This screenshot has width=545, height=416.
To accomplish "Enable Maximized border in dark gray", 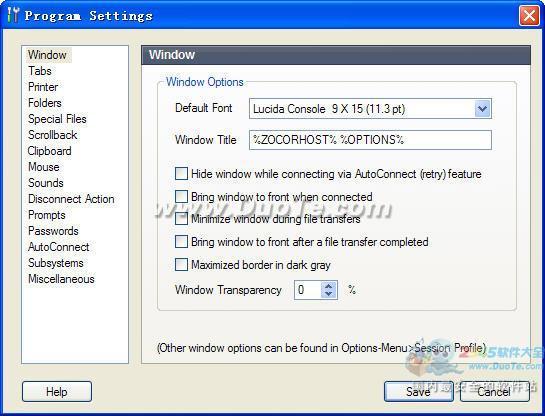I will click(181, 264).
